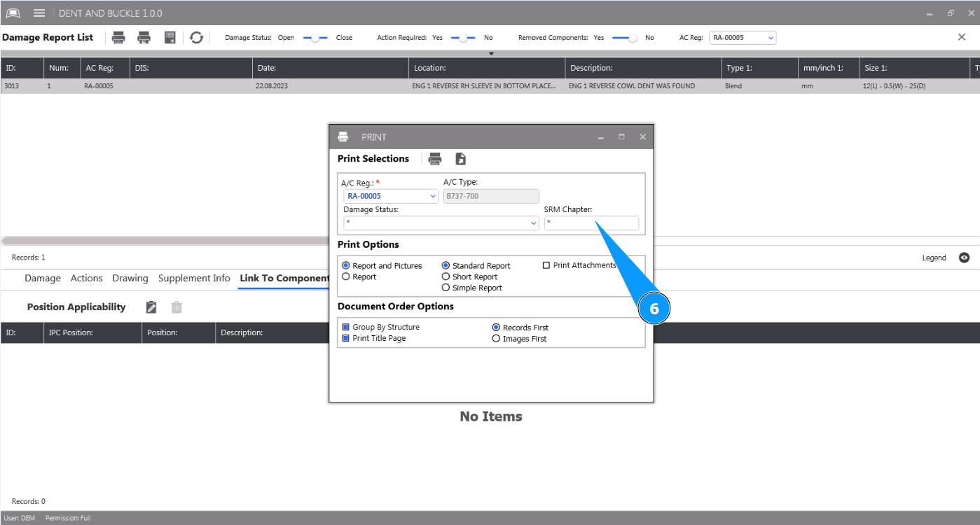Viewport: 980px width, 525px height.
Task: Click the date cell 22.08.2023
Action: (272, 86)
